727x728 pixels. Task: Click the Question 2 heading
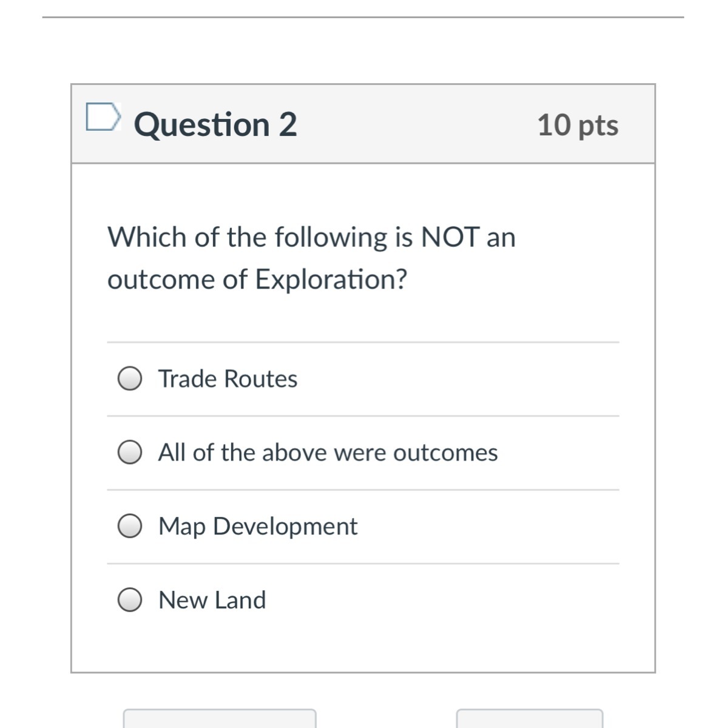point(215,125)
